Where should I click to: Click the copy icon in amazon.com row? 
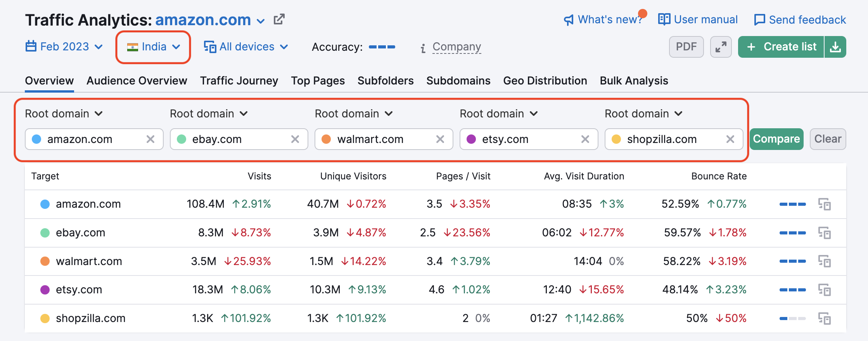pyautogui.click(x=825, y=204)
